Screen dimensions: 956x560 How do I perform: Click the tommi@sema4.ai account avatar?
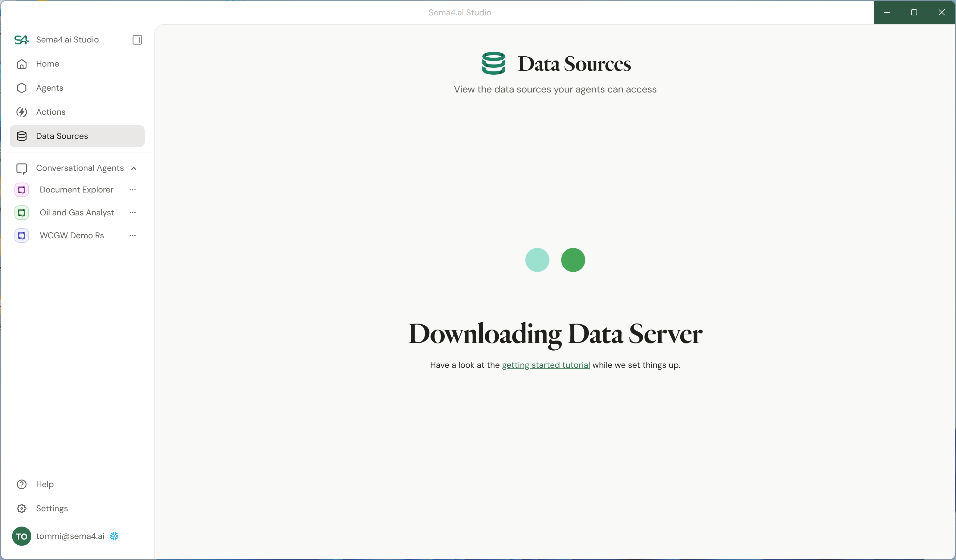22,536
